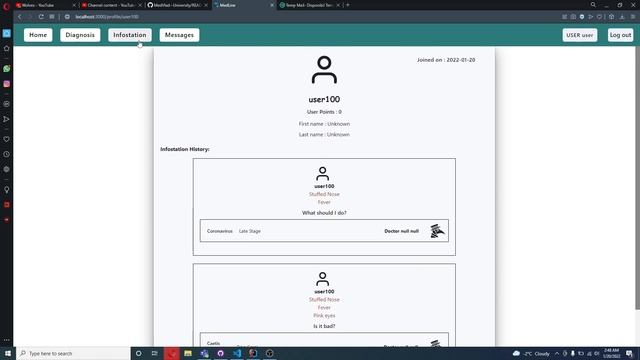This screenshot has height=360, width=640.
Task: Click the page vertical scrollbar
Action: click(637, 178)
